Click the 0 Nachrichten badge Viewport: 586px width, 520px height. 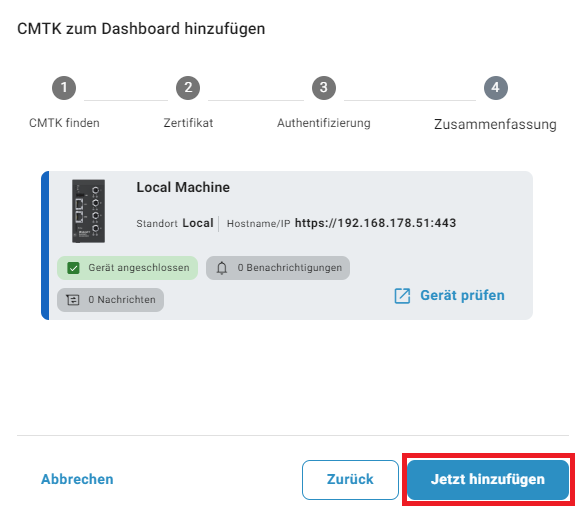click(110, 300)
